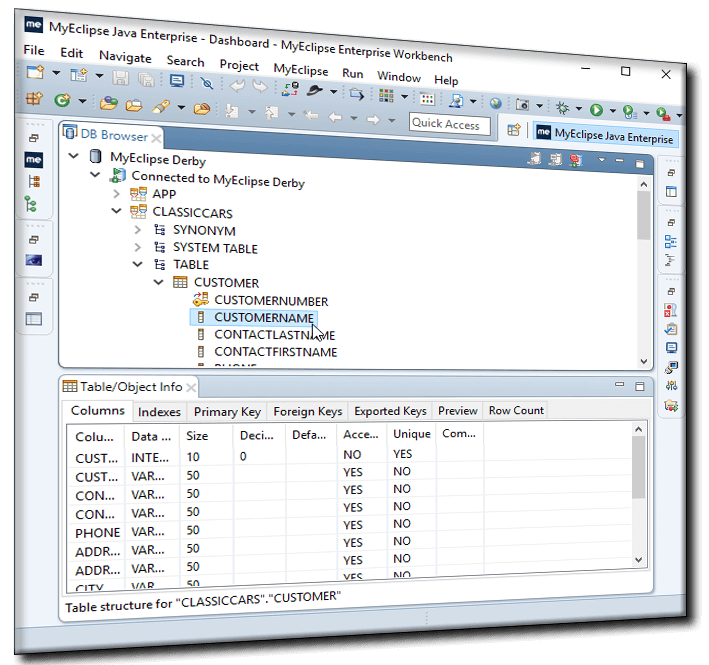The image size is (709, 665).
Task: Click the table view icon in left sidebar
Action: tap(33, 319)
